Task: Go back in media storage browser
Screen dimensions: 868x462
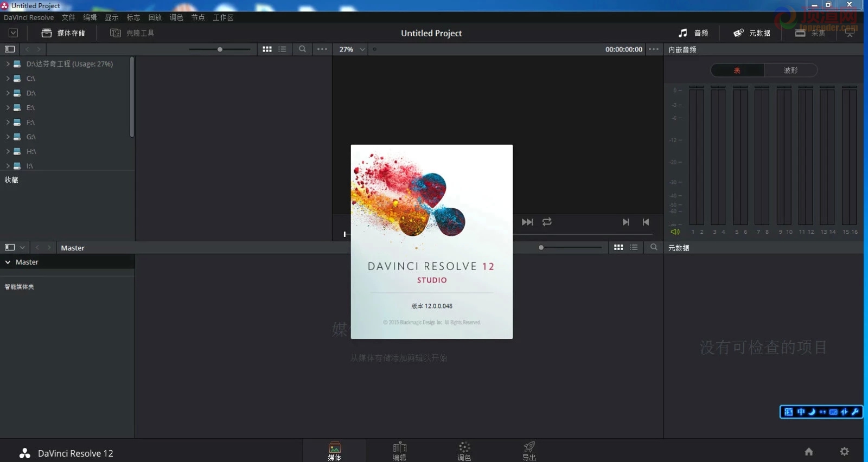Action: coord(27,49)
